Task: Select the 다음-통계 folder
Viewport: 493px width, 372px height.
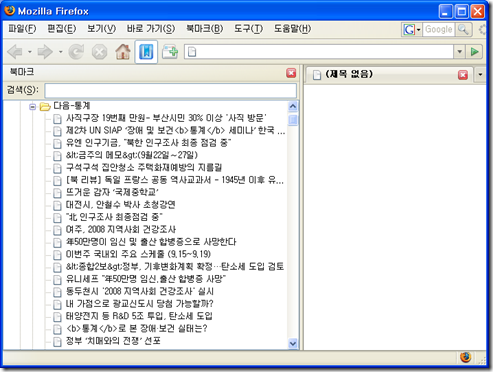Action: click(x=72, y=106)
